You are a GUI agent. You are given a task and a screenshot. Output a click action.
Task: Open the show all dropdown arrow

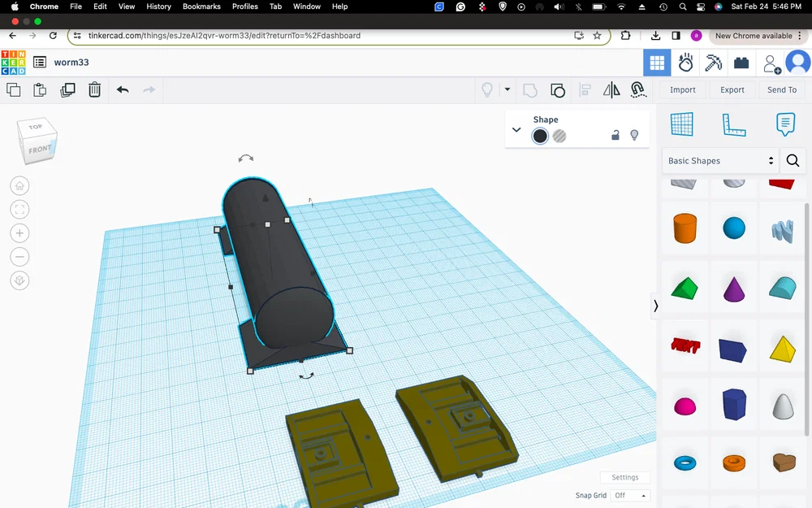pos(507,89)
